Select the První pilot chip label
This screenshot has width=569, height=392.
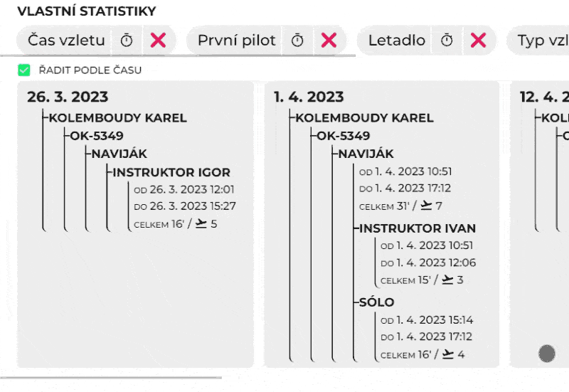(x=236, y=41)
